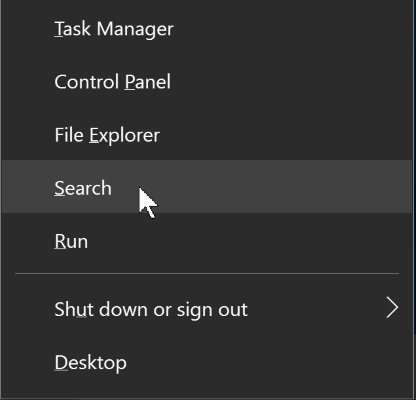Click the Desktop entry at the menu bottom

tap(207, 362)
